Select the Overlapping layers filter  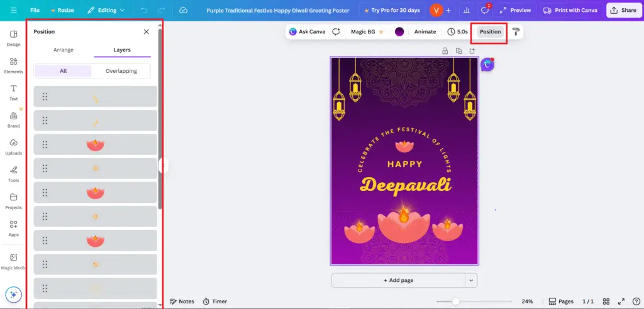tap(121, 71)
